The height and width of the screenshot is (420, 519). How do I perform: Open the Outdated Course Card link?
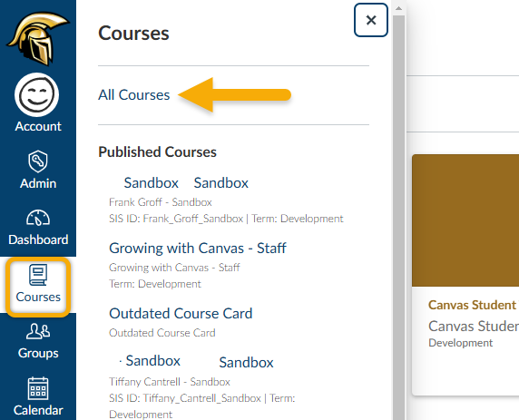pyautogui.click(x=181, y=314)
